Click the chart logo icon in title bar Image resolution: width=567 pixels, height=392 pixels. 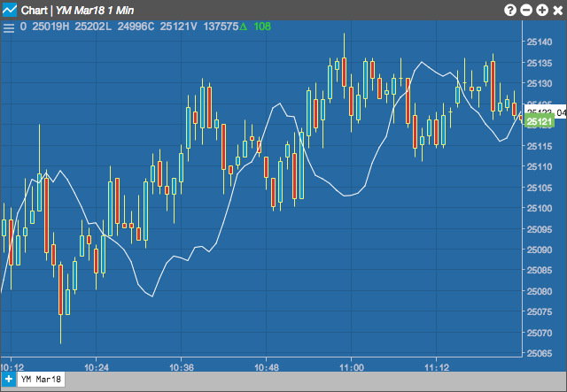(x=10, y=10)
